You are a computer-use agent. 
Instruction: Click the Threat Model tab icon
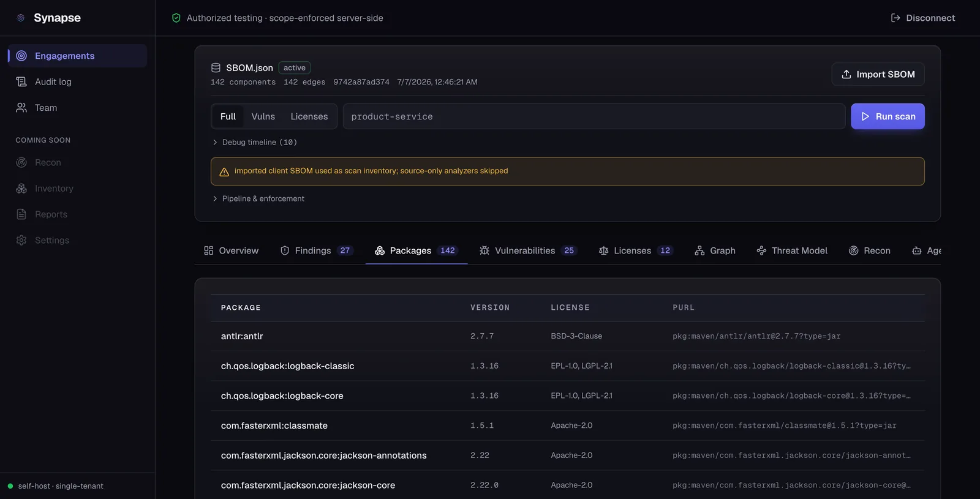click(761, 250)
